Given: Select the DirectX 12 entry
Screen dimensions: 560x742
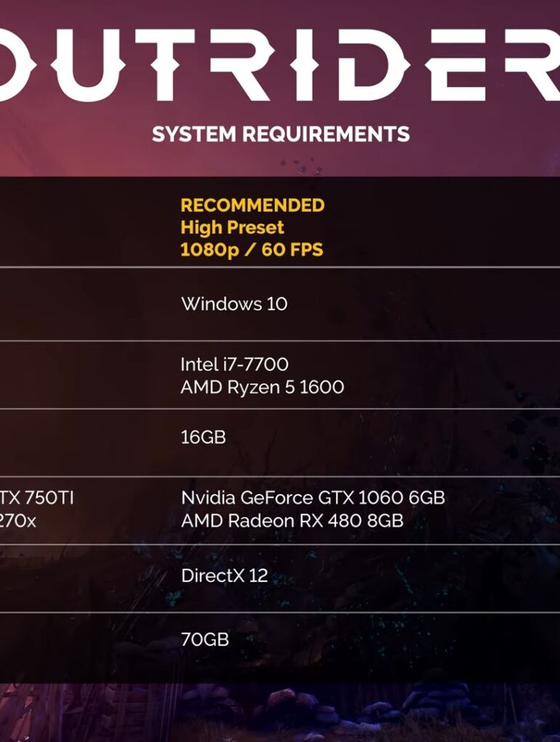Looking at the screenshot, I should (x=224, y=576).
